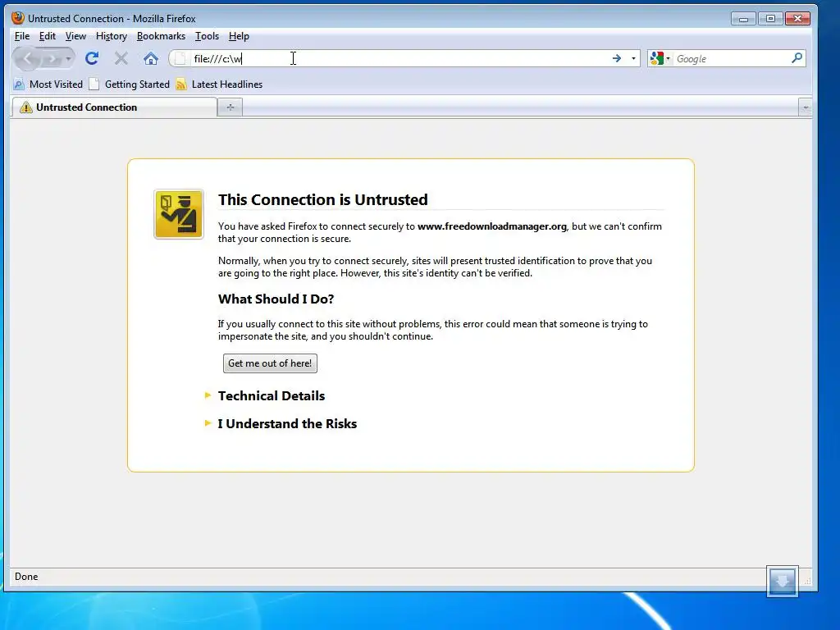Click the Stop loading X icon
840x630 pixels.
click(x=121, y=58)
